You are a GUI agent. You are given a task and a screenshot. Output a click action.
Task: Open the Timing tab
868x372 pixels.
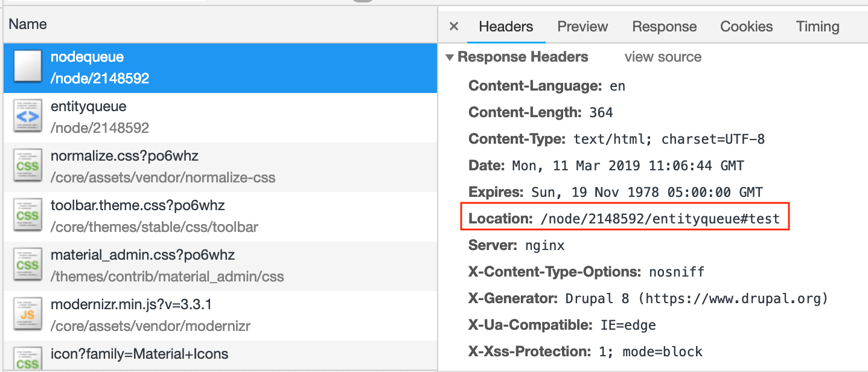[817, 27]
